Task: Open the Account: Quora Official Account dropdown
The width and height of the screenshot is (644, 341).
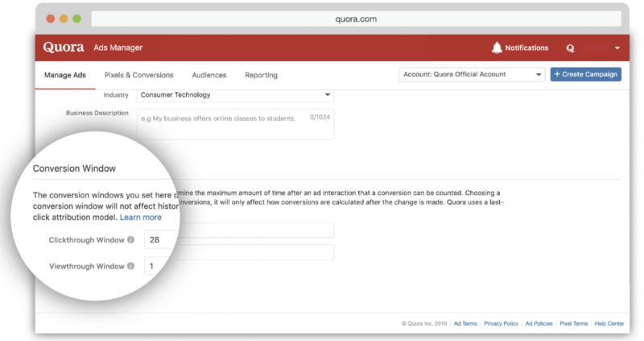Action: pos(472,74)
